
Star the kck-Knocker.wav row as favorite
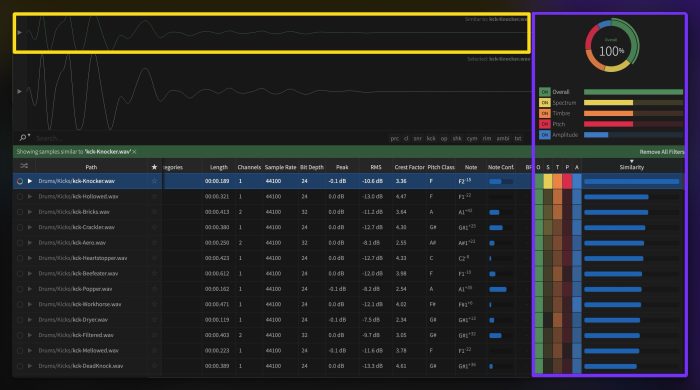[x=154, y=181]
